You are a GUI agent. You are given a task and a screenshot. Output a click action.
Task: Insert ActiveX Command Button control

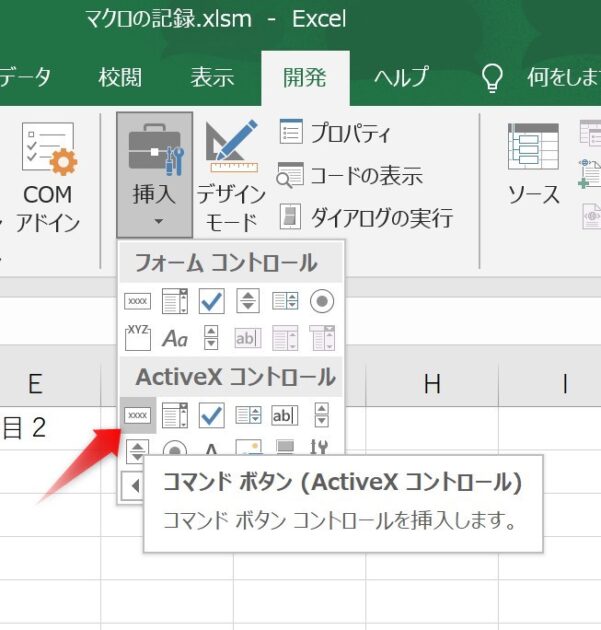pos(138,415)
